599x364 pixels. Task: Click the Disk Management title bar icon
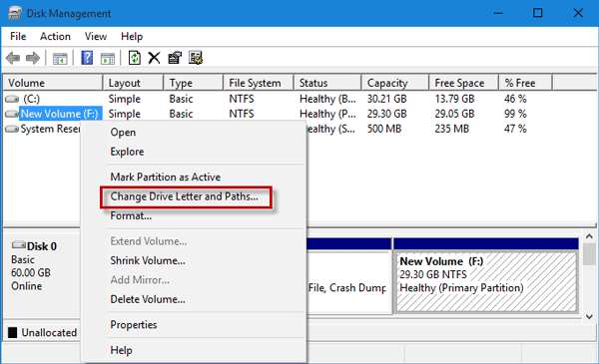tap(15, 13)
